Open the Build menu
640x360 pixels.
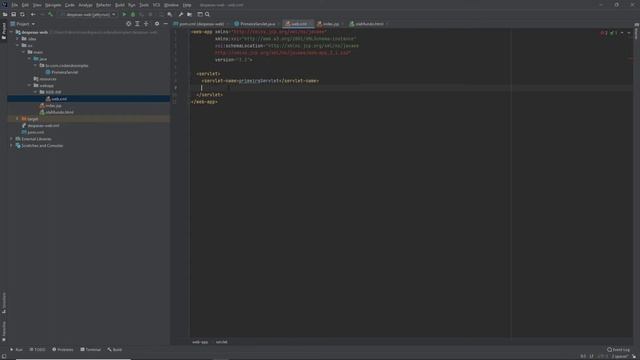click(120, 5)
